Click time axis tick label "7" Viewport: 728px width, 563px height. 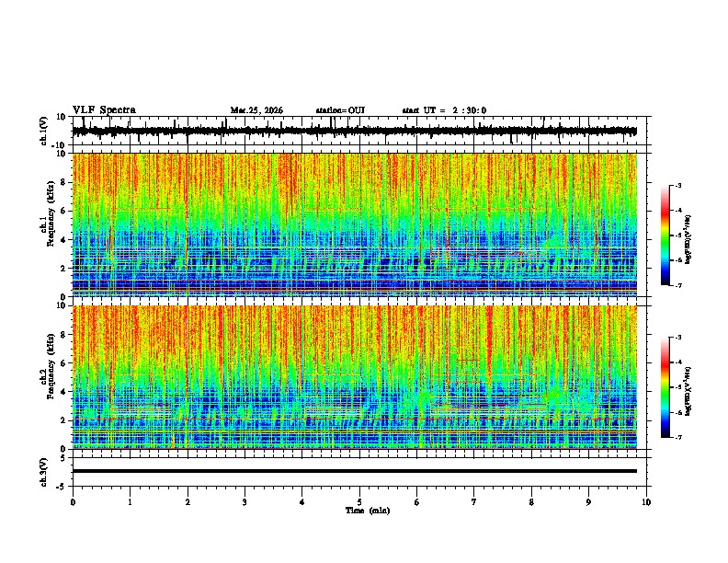[x=474, y=502]
